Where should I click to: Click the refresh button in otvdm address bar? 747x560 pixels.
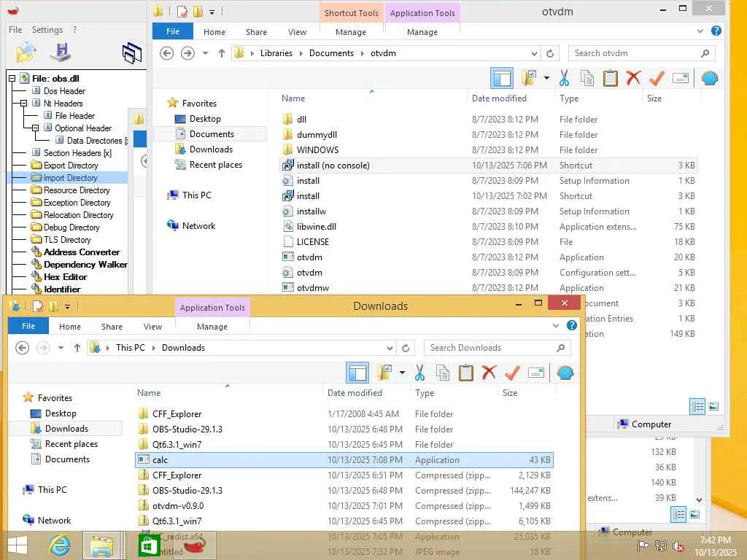pos(550,53)
